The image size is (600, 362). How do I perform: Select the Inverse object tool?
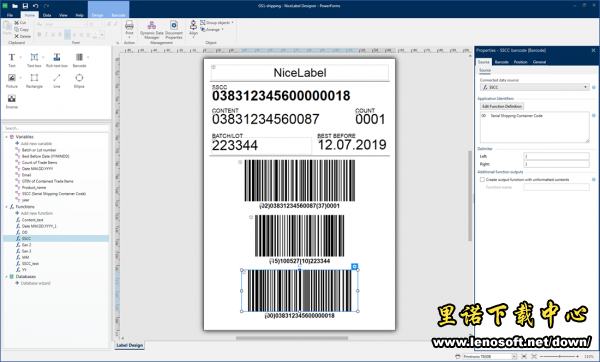11,101
